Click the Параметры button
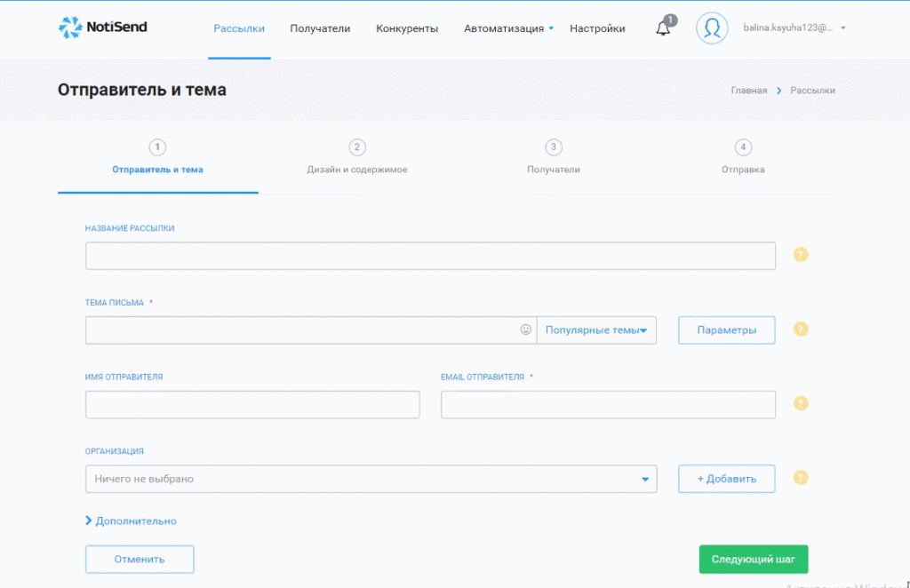 [x=726, y=329]
